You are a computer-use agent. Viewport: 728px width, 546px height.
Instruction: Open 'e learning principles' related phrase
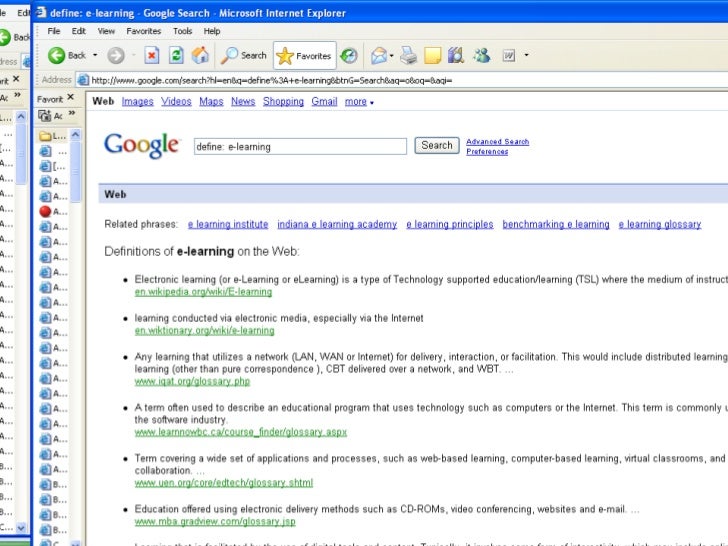(449, 224)
